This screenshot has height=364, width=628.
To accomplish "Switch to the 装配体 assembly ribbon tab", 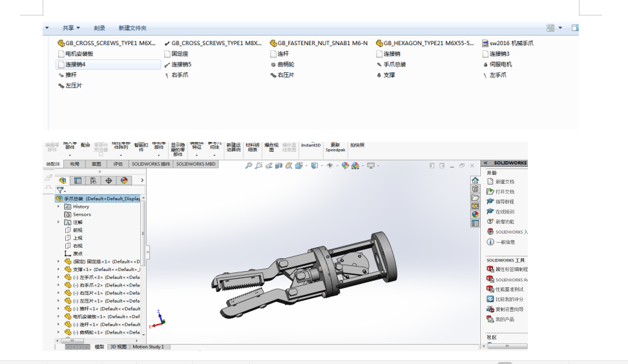I will pyautogui.click(x=53, y=164).
